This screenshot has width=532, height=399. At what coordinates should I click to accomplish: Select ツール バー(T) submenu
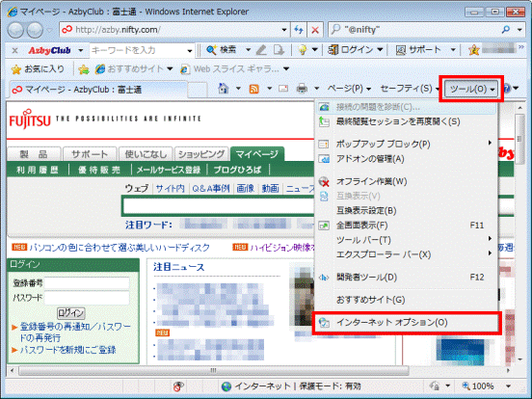click(x=407, y=240)
